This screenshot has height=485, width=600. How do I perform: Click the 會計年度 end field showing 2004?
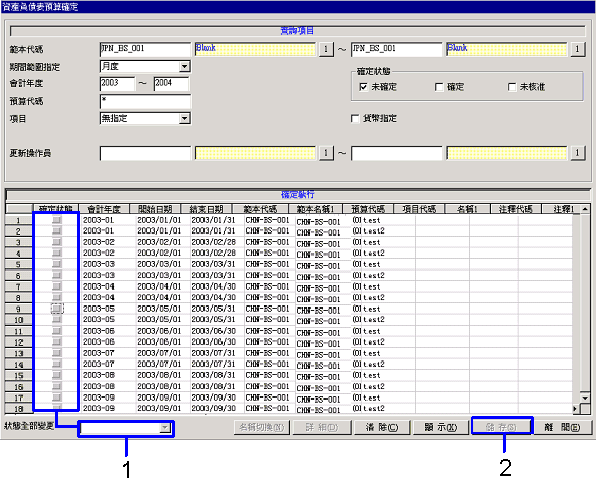coord(171,83)
